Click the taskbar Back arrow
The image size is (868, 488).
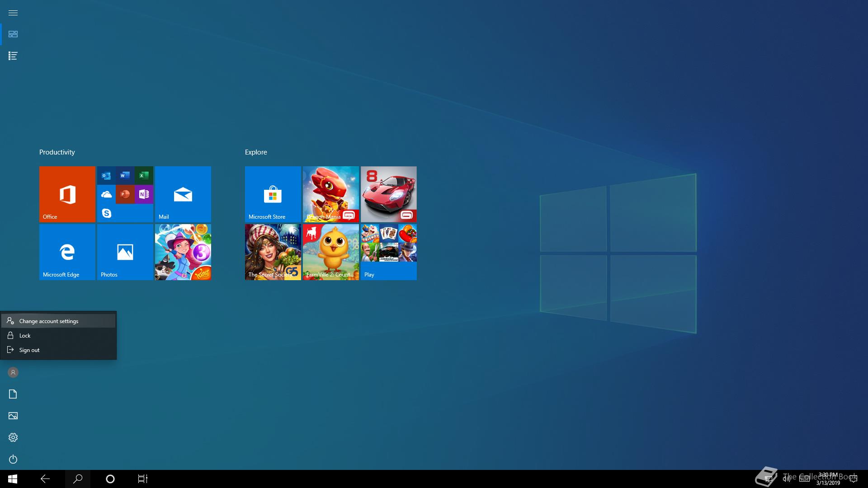tap(45, 479)
